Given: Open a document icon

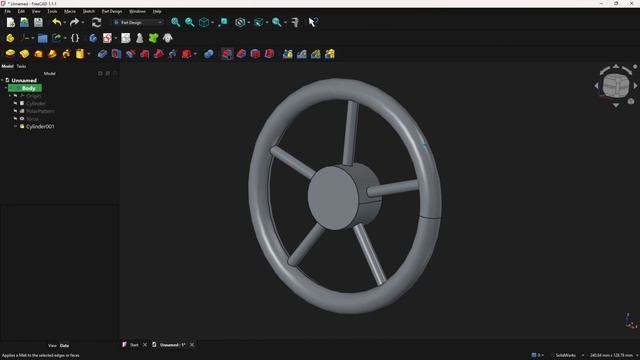Looking at the screenshot, I should pos(24,22).
